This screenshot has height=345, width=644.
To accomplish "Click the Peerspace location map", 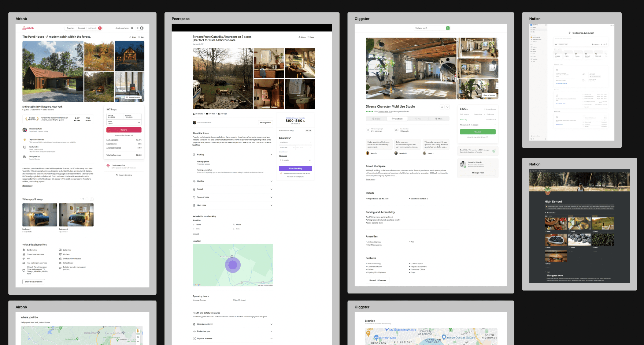I will [232, 265].
